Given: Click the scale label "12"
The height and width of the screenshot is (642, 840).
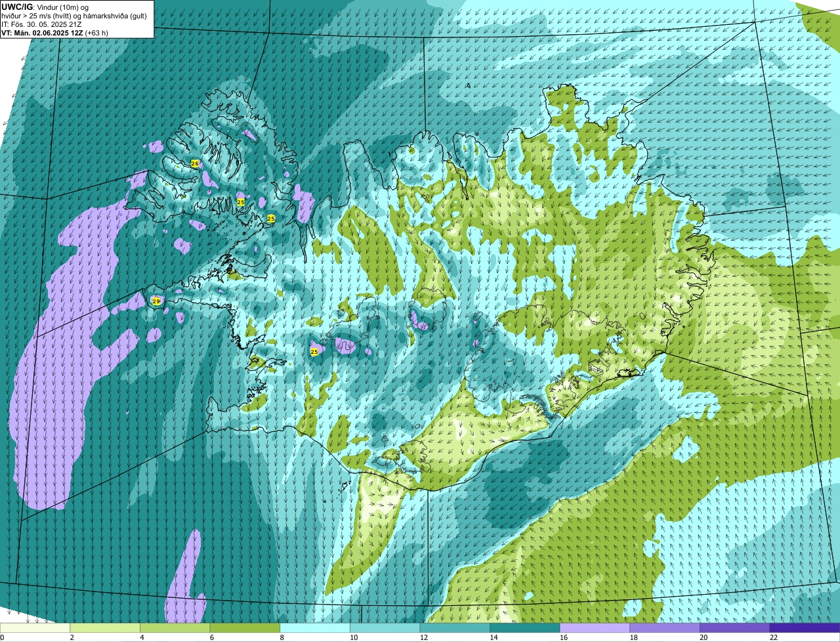Looking at the screenshot, I should (x=423, y=637).
